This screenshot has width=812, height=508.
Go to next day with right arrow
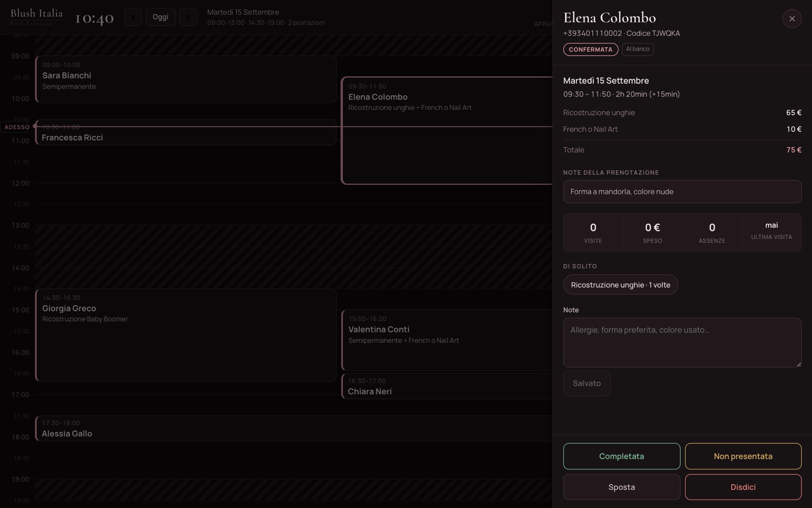[188, 17]
